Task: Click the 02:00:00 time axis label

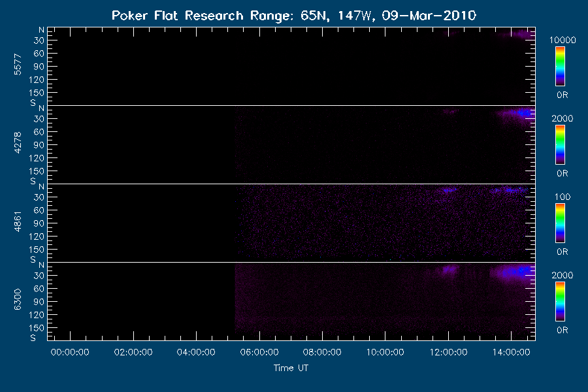Action: click(133, 352)
